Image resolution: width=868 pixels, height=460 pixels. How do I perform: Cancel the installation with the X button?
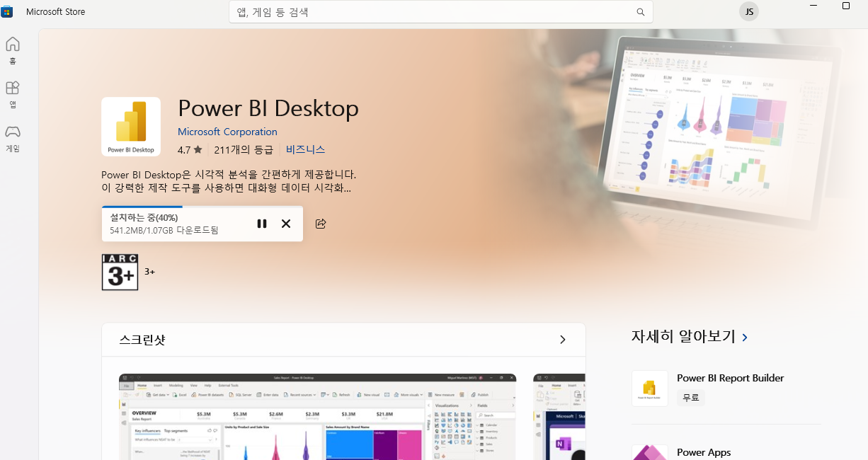pos(286,224)
